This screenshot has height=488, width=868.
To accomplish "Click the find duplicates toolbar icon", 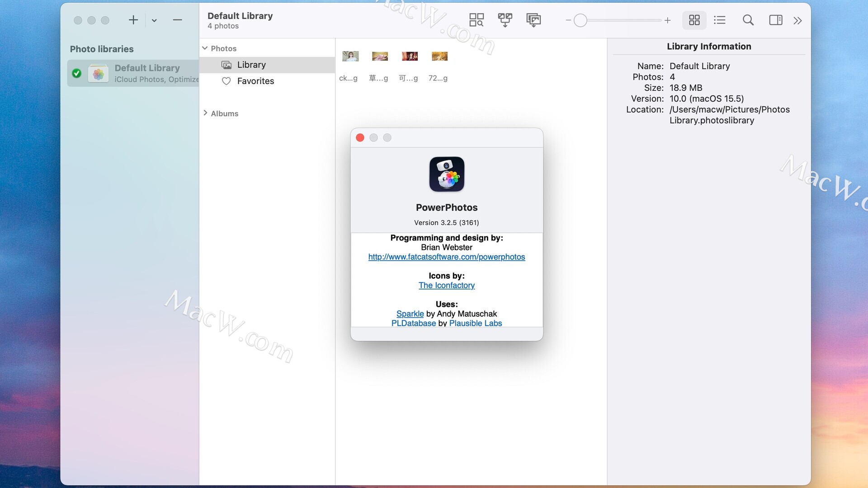I will click(476, 20).
